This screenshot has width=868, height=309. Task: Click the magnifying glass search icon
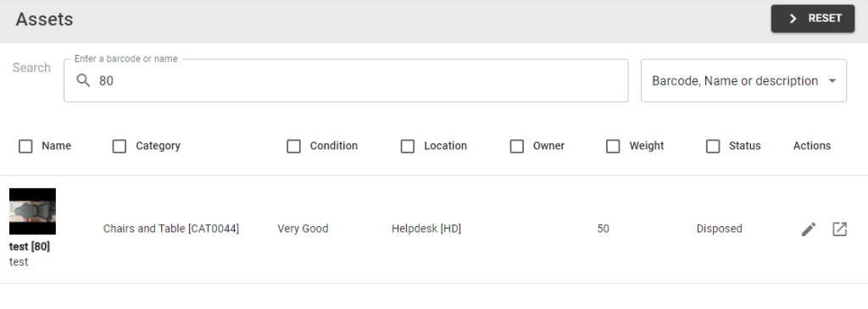point(83,80)
